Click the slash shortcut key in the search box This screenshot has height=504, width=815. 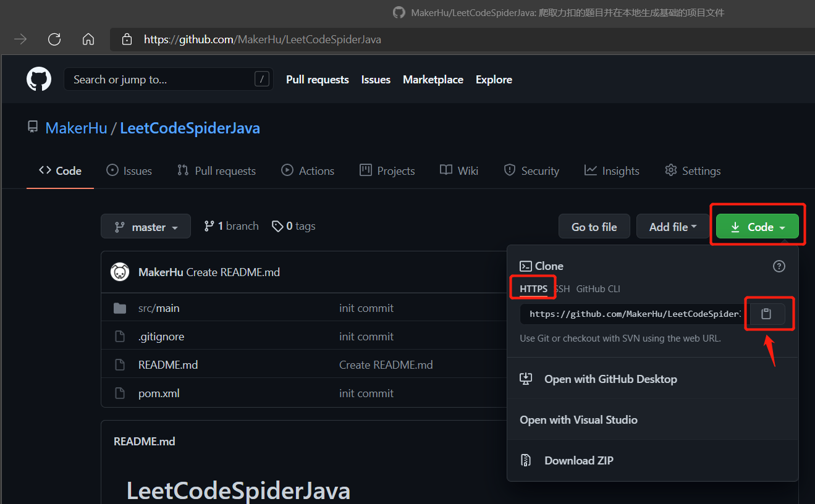(x=263, y=79)
